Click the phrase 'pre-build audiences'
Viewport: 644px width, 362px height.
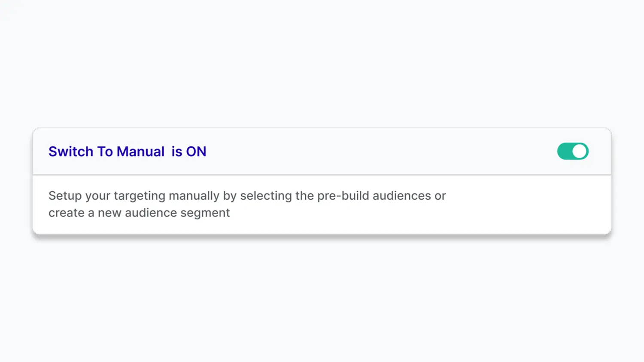tap(374, 196)
